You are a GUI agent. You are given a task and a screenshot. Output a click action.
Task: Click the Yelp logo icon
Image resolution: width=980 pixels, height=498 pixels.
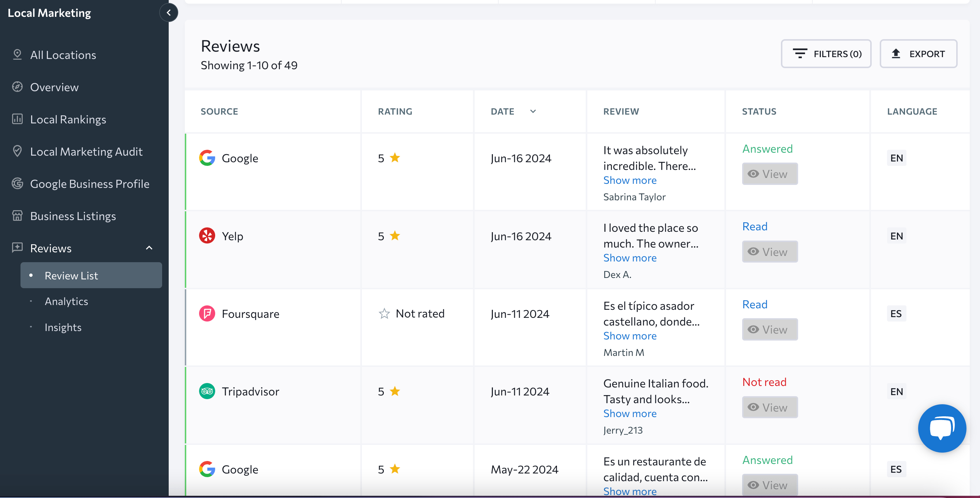pyautogui.click(x=207, y=236)
